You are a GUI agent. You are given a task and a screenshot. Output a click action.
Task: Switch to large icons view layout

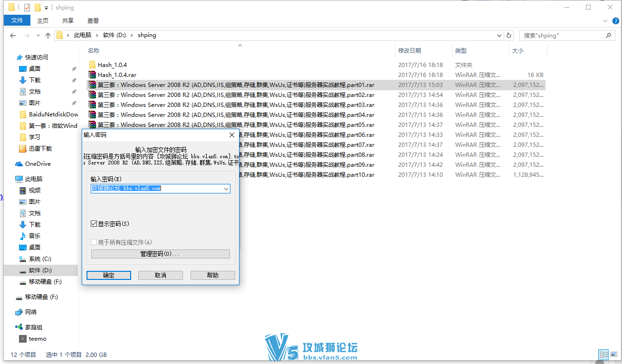click(x=613, y=354)
